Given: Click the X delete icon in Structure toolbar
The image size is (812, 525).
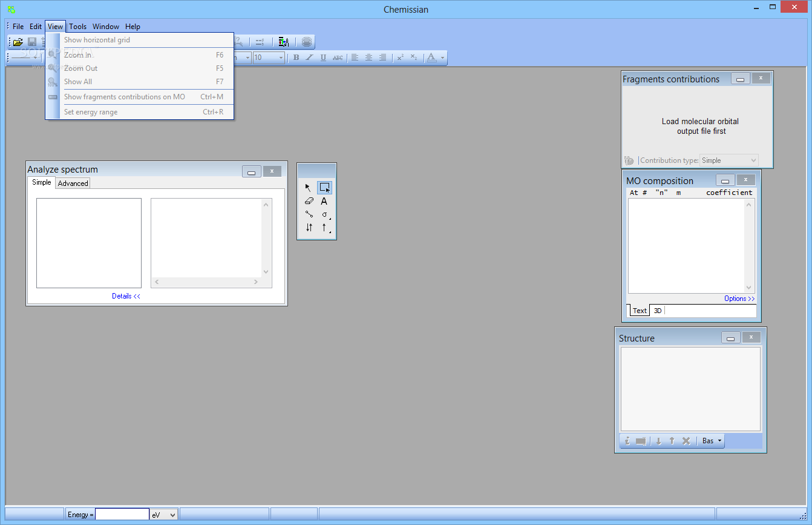Looking at the screenshot, I should (686, 441).
